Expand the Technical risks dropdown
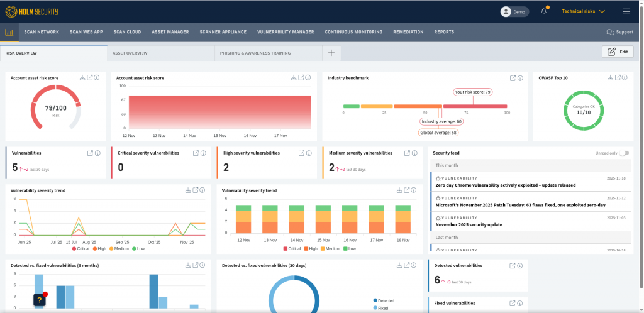 (583, 11)
